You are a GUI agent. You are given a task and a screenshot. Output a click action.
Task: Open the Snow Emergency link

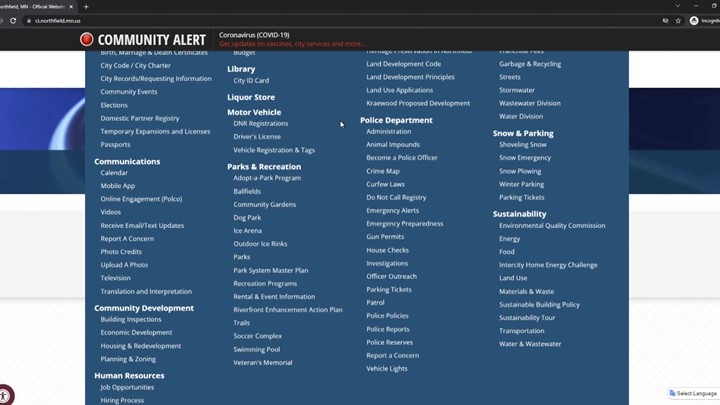(525, 158)
